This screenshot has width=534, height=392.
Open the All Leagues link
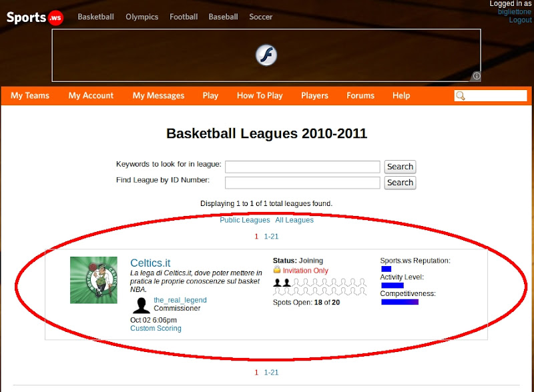(x=294, y=220)
